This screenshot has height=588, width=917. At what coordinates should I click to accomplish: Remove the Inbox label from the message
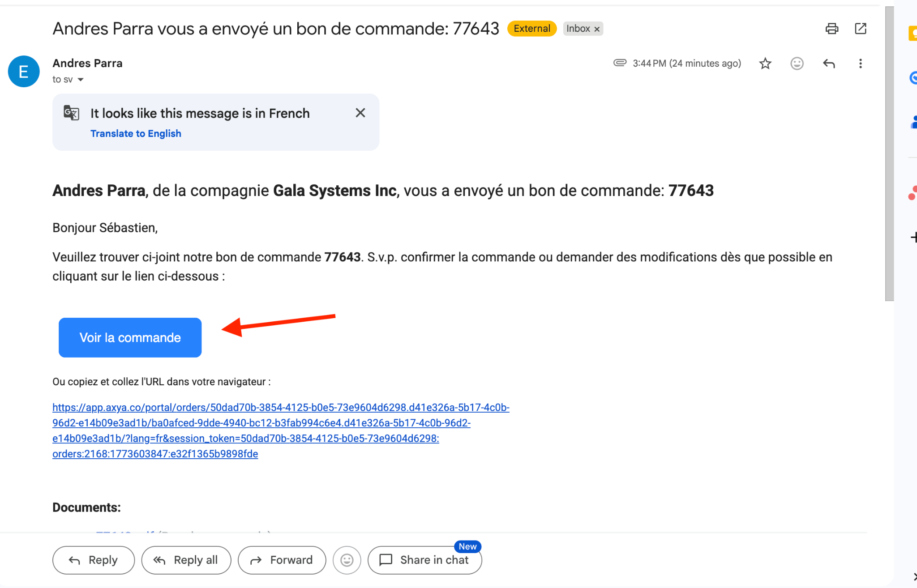[x=597, y=29]
